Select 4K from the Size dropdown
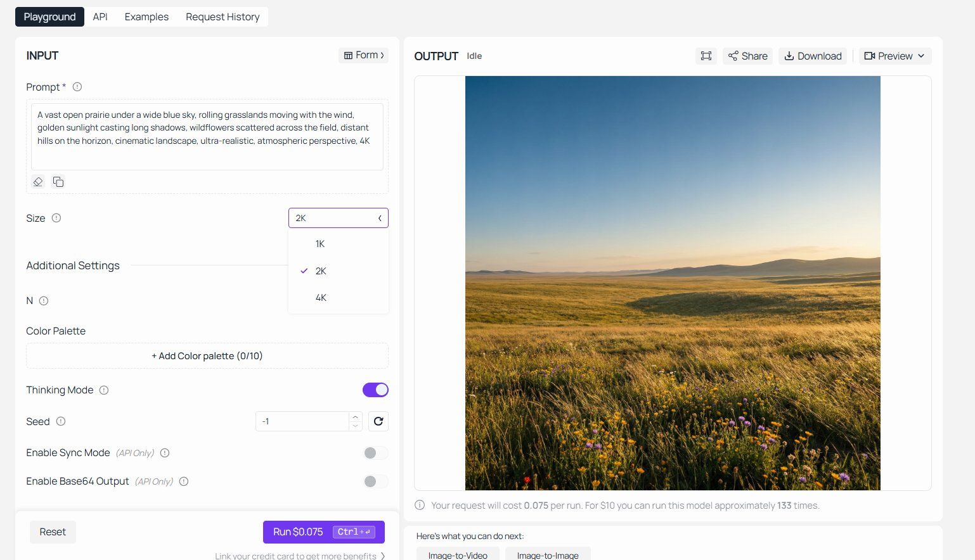The height and width of the screenshot is (560, 975). [x=321, y=298]
